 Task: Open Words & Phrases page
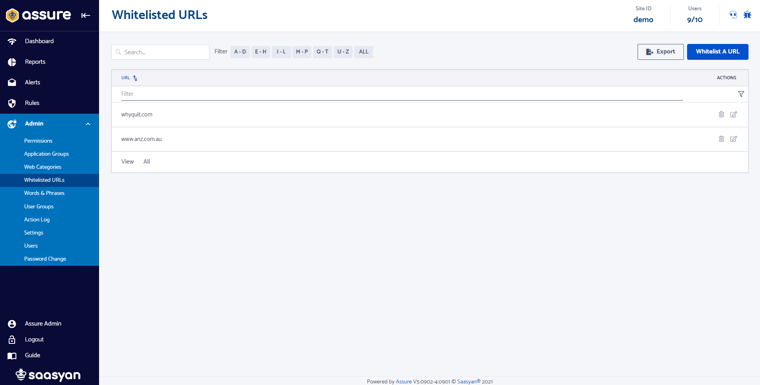tap(44, 193)
